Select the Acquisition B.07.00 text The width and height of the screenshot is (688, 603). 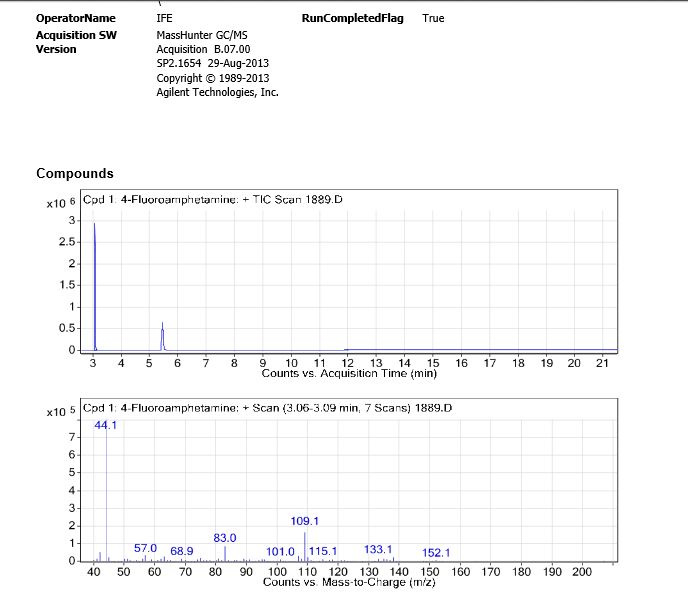click(203, 49)
